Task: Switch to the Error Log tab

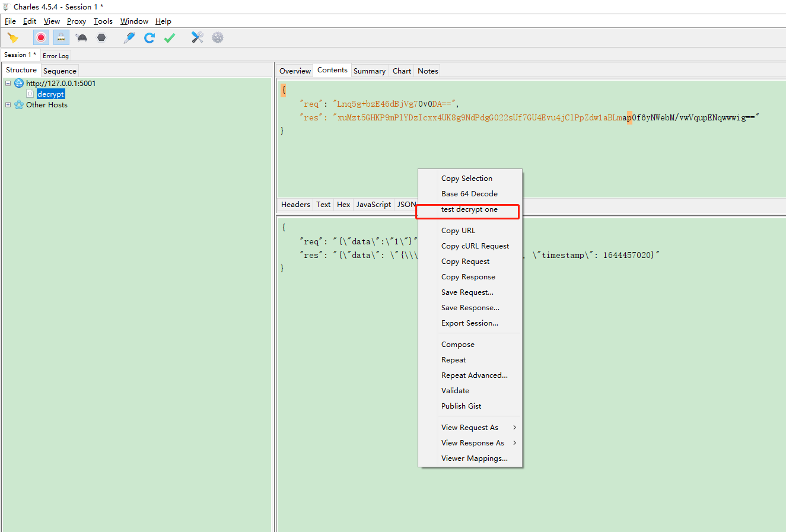Action: pyautogui.click(x=55, y=56)
